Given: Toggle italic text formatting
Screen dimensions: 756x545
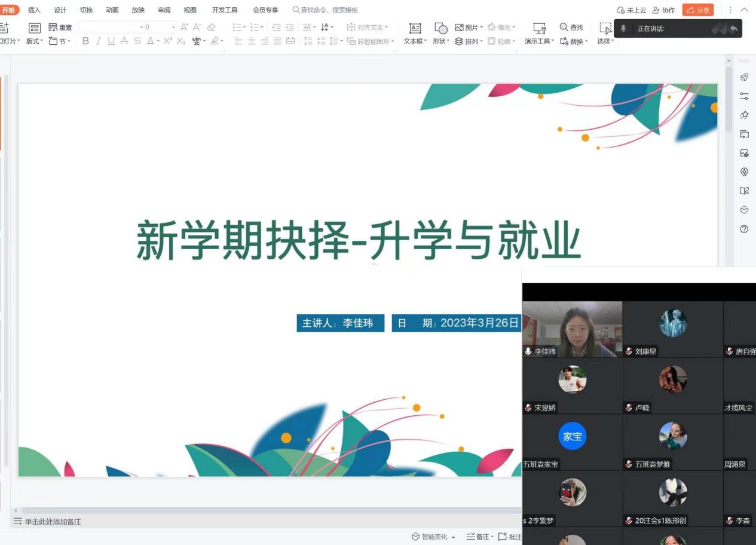Looking at the screenshot, I should (x=98, y=41).
